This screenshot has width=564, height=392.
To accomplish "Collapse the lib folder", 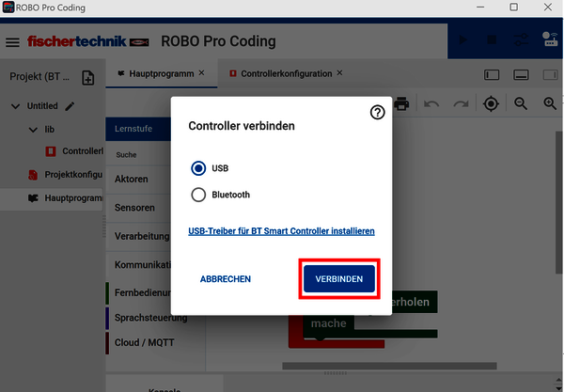I will (33, 130).
